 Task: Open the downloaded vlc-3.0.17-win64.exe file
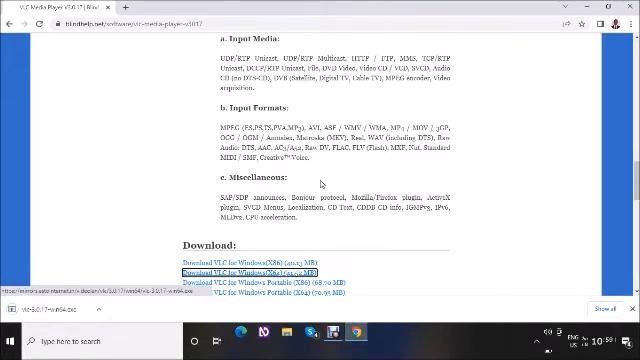tap(48, 309)
